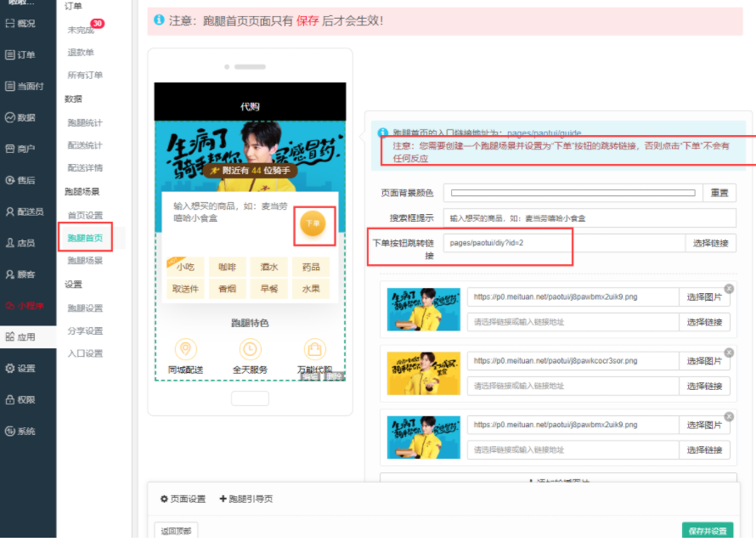The height and width of the screenshot is (542, 756).
Task: Open 配送统计 submenu item
Action: tap(85, 145)
